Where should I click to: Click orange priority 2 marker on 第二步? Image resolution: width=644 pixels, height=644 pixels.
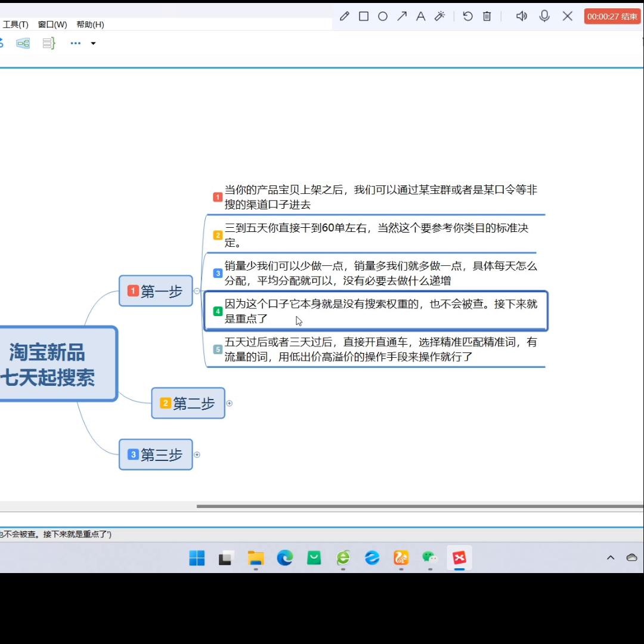(x=166, y=403)
